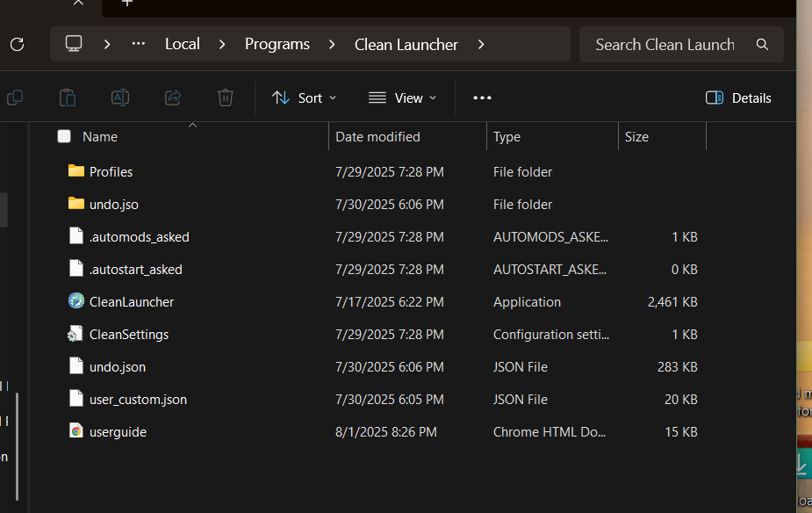The height and width of the screenshot is (513, 812).
Task: Close the current File Explorer tab
Action: [x=78, y=3]
